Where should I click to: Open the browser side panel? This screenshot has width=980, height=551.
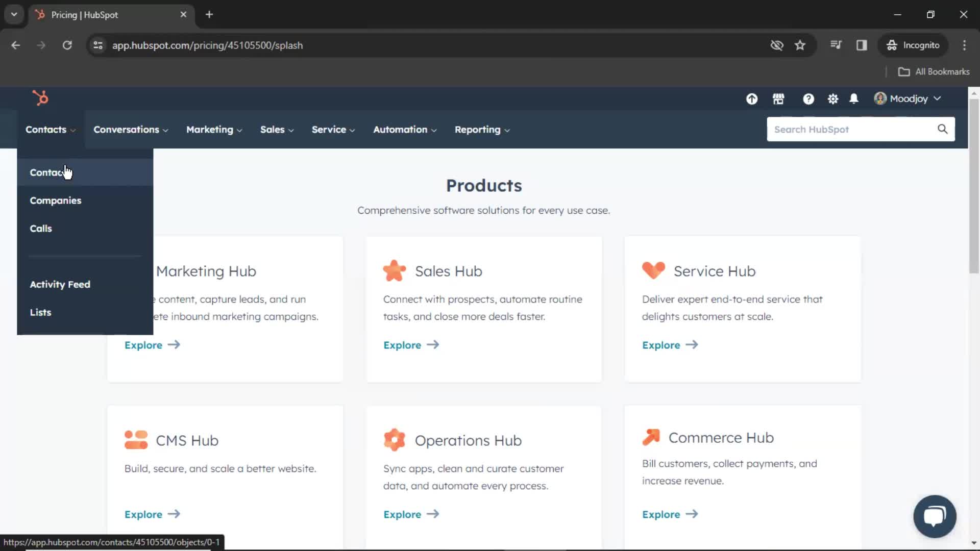click(x=862, y=45)
